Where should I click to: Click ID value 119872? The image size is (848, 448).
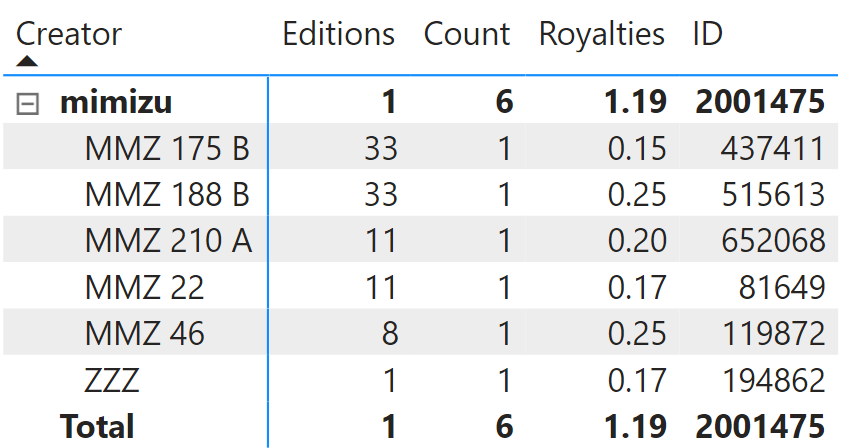point(773,333)
